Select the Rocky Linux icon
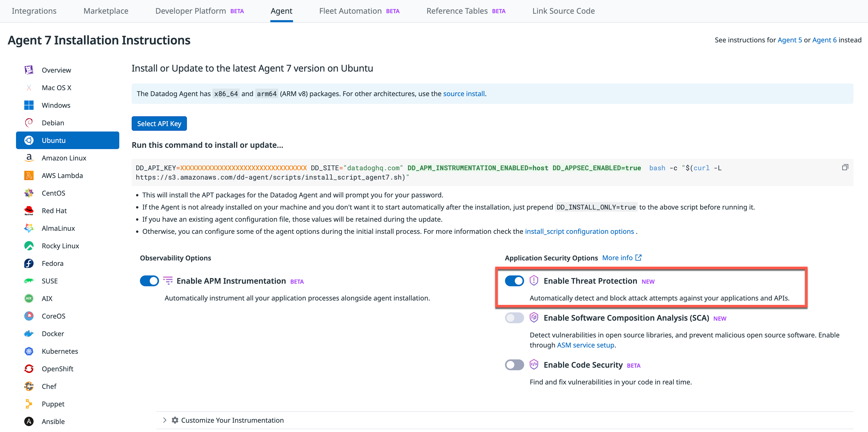This screenshot has width=868, height=432. (x=29, y=246)
